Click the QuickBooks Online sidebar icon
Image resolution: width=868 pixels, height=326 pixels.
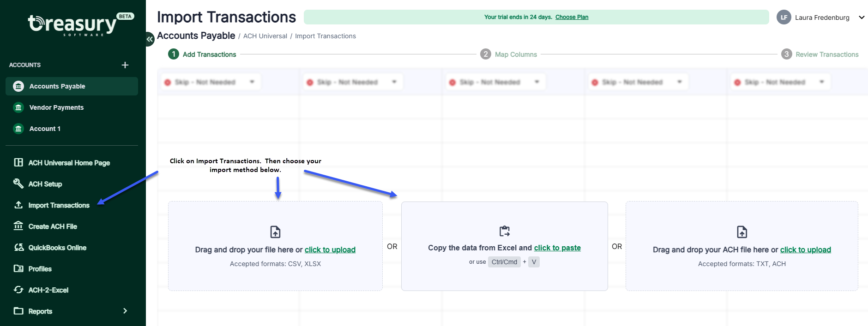coord(18,247)
